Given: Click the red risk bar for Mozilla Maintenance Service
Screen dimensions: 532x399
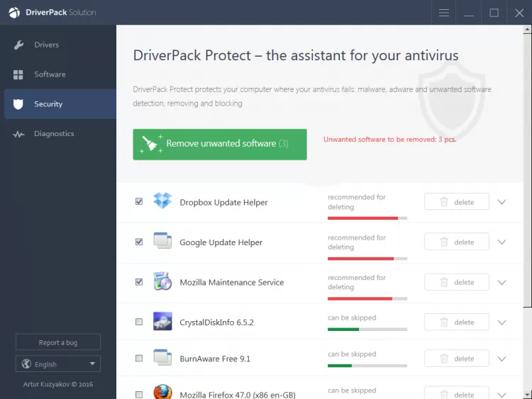Looking at the screenshot, I should [x=360, y=298].
